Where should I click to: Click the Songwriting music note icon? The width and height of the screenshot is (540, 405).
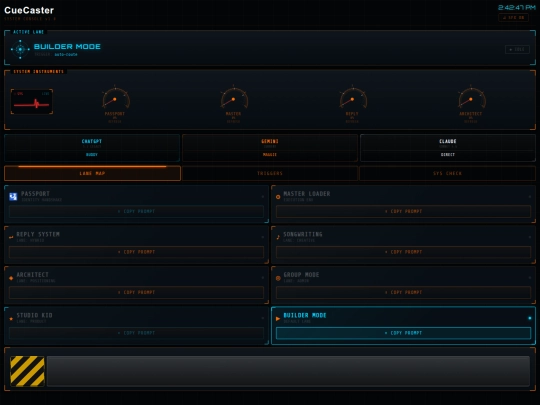pos(278,237)
